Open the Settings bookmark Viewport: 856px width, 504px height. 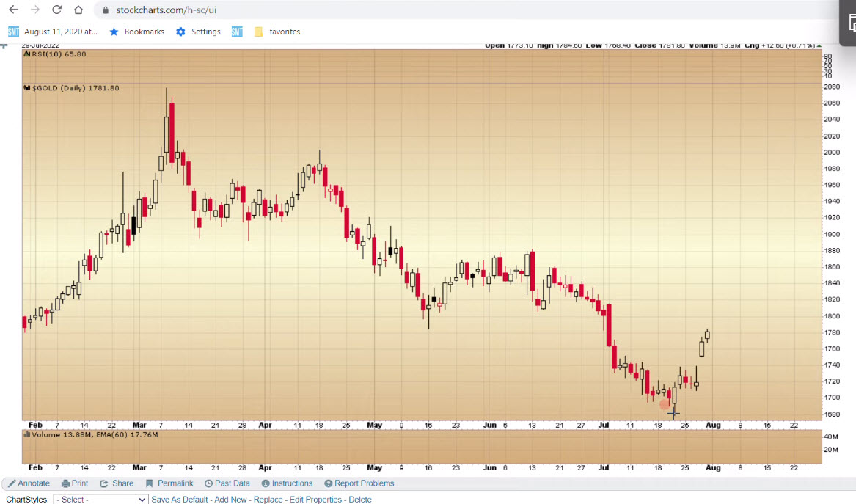tap(198, 32)
